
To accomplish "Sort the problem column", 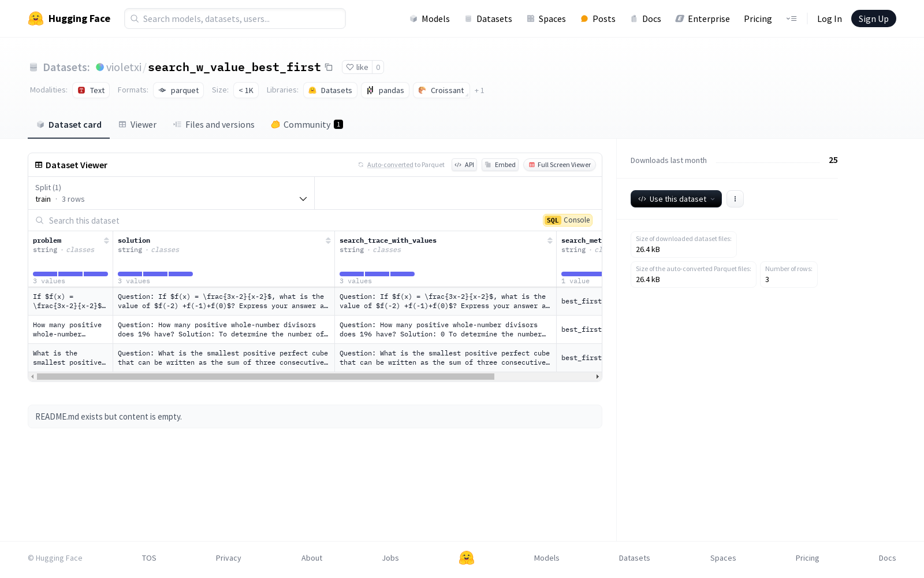I will 106,240.
